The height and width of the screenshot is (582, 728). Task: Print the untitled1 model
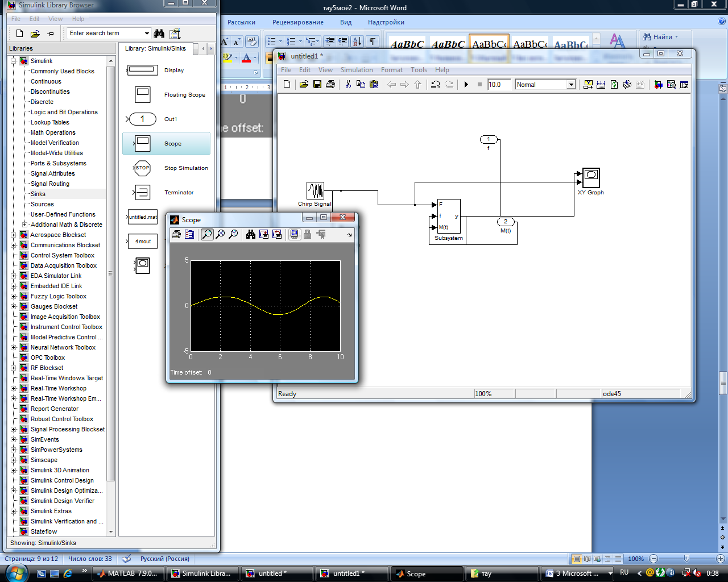[x=330, y=84]
